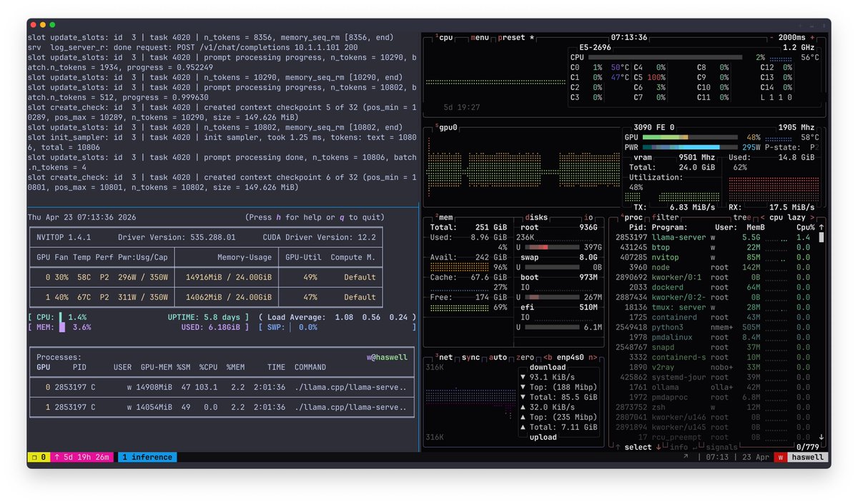858x504 pixels.
Task: Select the dockerd process row
Action: coord(712,287)
